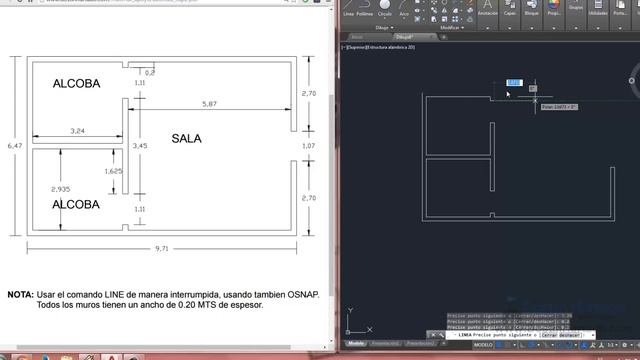640x360 pixels.
Task: Choose the Cerrar option in command line
Action: point(549,335)
